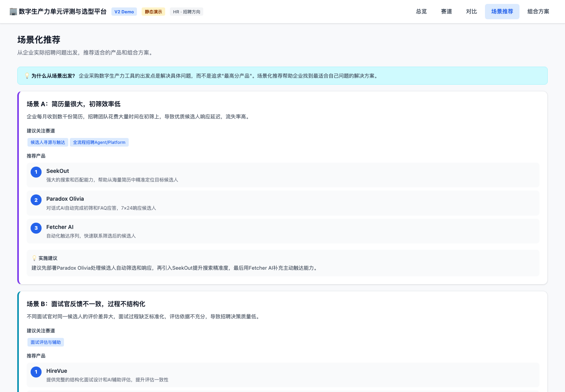Select the 场景推荐 tab
Viewport: 565px width, 392px height.
502,11
